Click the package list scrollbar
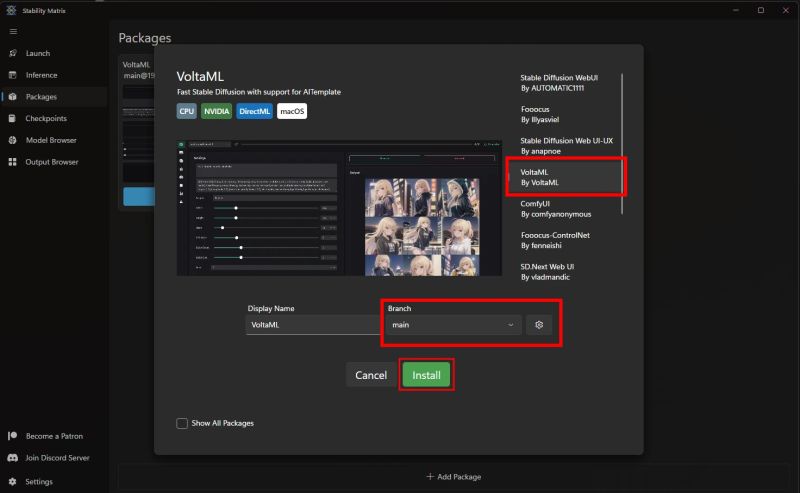800x493 pixels. pyautogui.click(x=622, y=144)
